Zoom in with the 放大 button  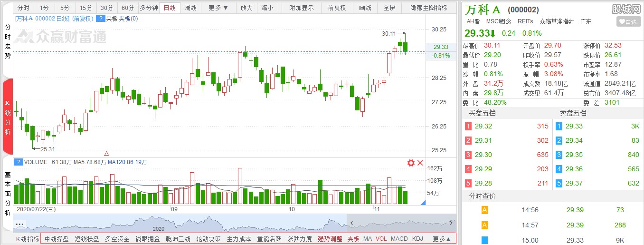246,8
